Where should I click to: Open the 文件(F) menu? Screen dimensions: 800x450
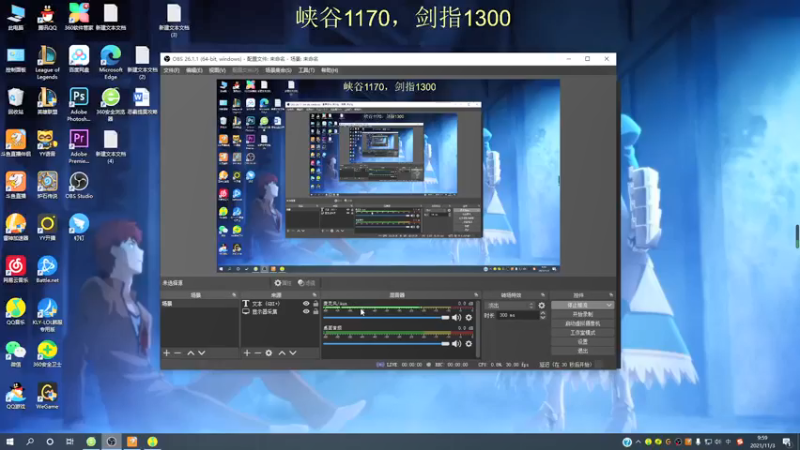171,70
